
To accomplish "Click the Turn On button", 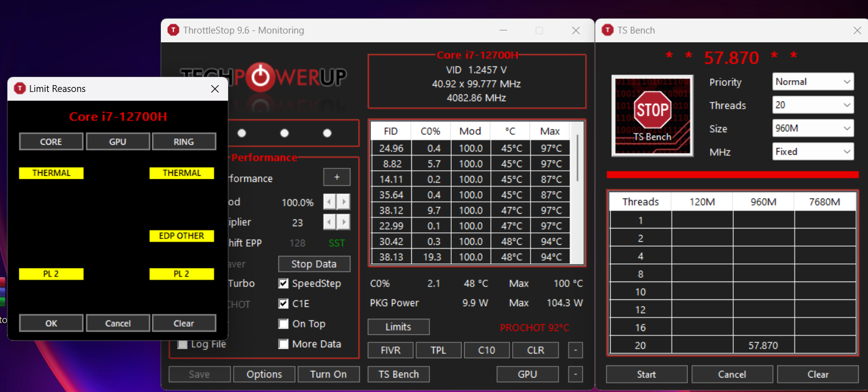I will pyautogui.click(x=329, y=374).
